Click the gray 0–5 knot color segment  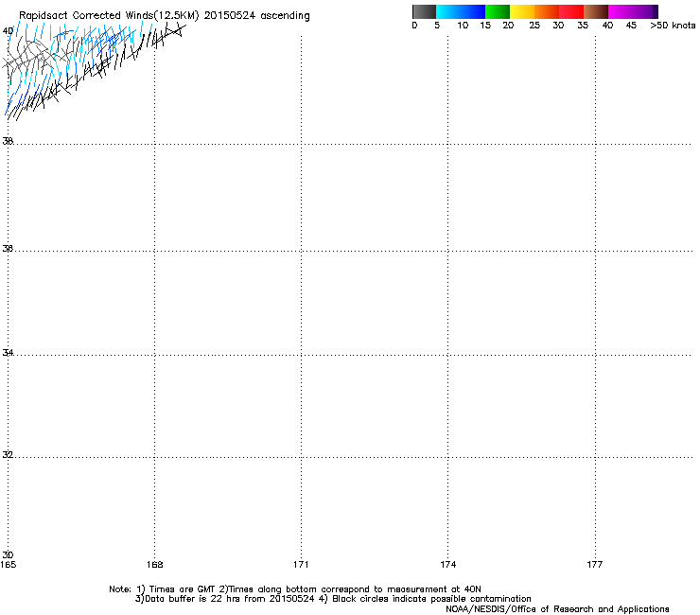pyautogui.click(x=424, y=11)
